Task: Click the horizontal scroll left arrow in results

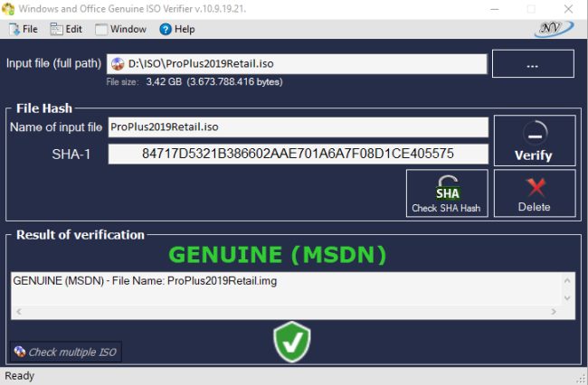Action: (x=19, y=312)
